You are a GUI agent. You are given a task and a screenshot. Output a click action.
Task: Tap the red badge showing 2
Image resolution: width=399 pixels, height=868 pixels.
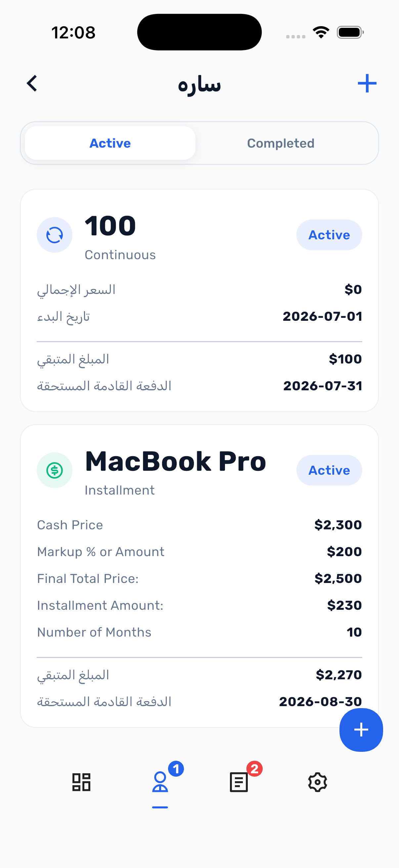[254, 769]
